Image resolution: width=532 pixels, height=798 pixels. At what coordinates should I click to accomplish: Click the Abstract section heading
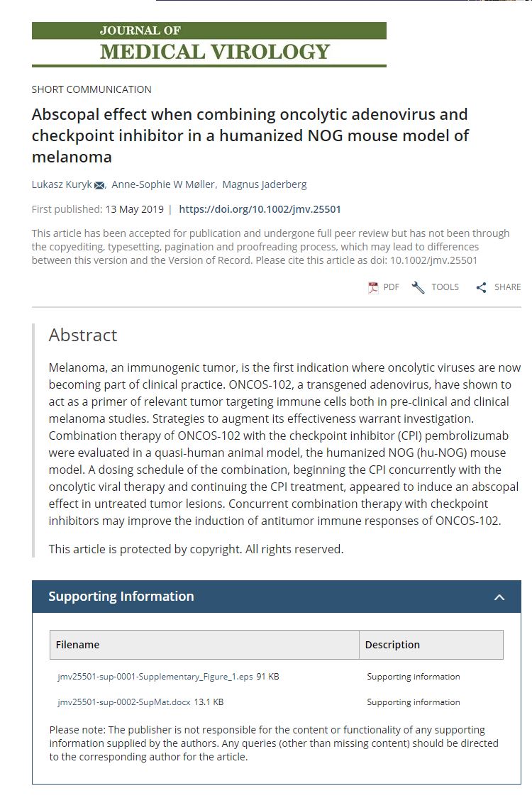click(x=83, y=335)
